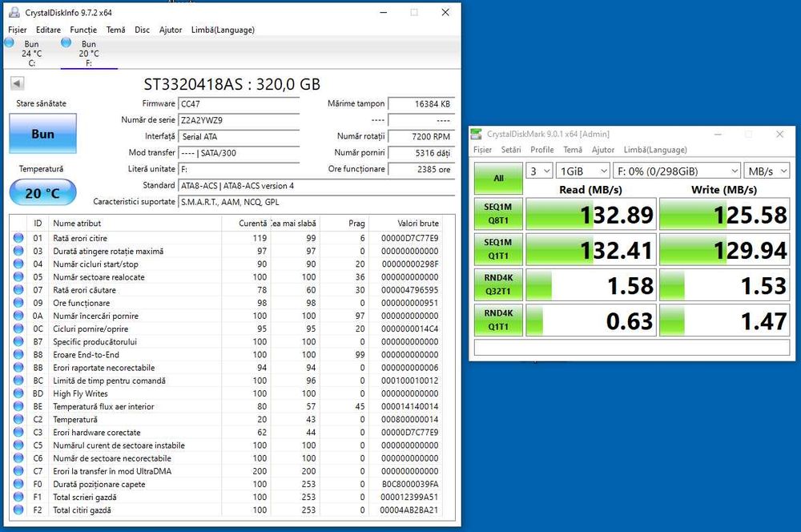The width and height of the screenshot is (801, 532).
Task: Run the SEQ1M Q8T1 test
Action: (498, 214)
